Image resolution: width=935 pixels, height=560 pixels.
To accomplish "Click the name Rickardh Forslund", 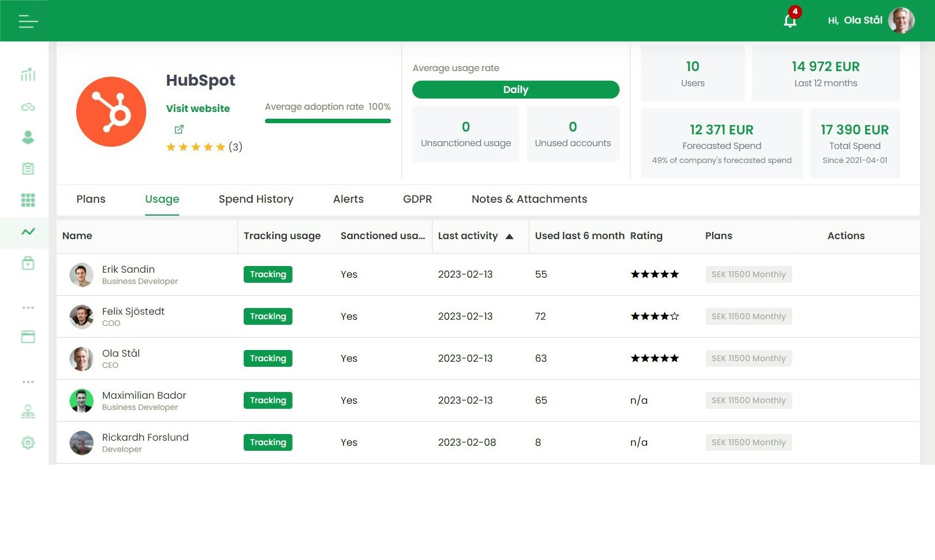I will (x=145, y=437).
